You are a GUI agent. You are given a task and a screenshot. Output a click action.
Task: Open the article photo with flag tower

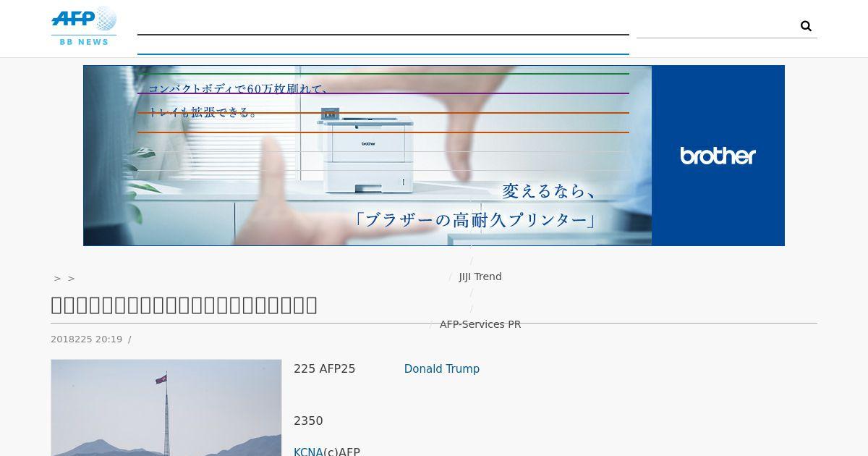pyautogui.click(x=166, y=408)
